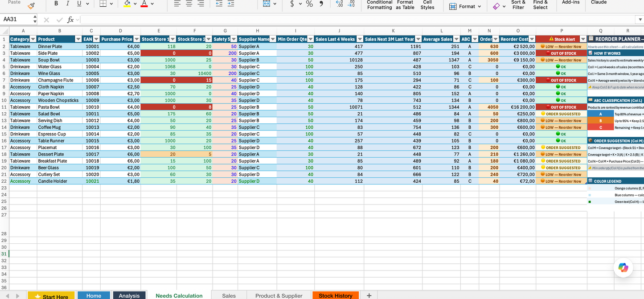
Task: Select the 'Candle Holder' cell
Action: 59,181
